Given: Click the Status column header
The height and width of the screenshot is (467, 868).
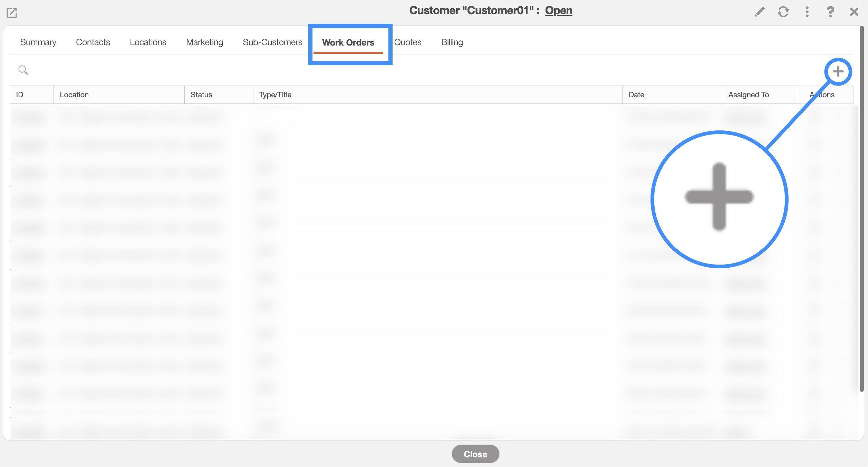Looking at the screenshot, I should coord(201,95).
